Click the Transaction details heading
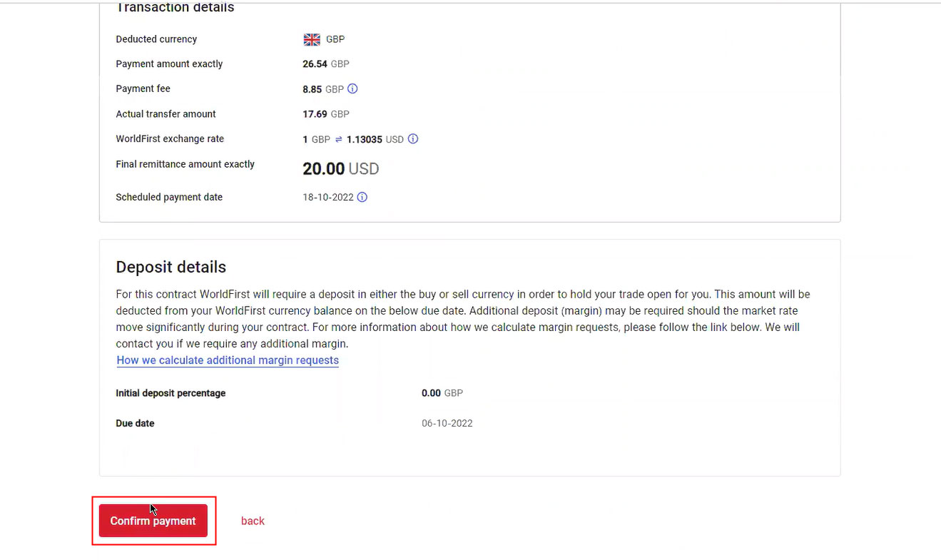The width and height of the screenshot is (941, 560). point(175,8)
